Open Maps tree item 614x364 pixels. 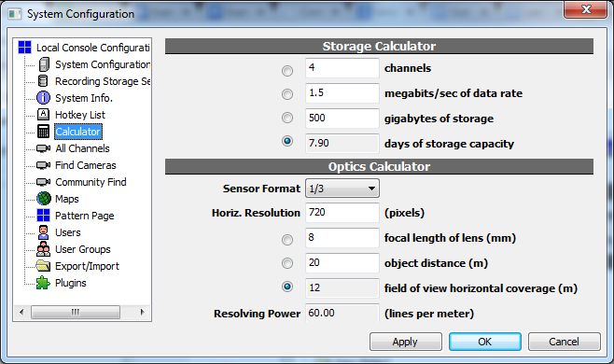click(x=66, y=199)
